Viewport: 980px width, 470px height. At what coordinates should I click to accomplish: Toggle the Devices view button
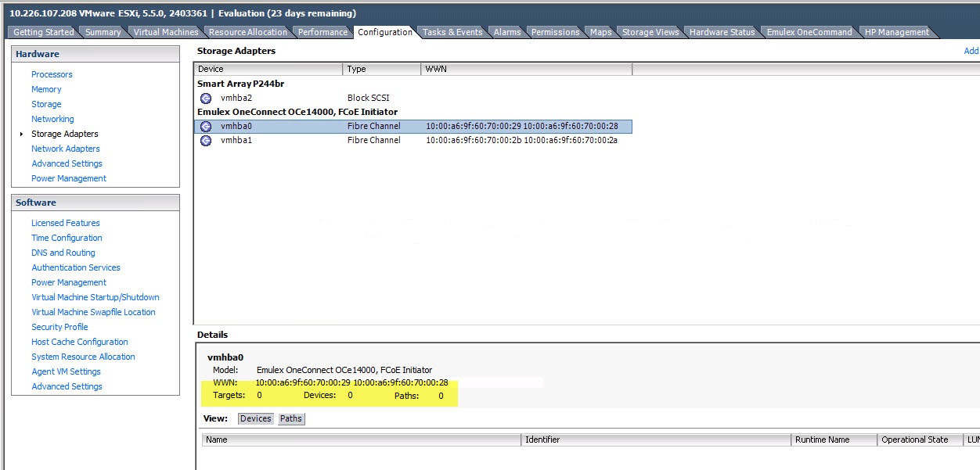255,418
